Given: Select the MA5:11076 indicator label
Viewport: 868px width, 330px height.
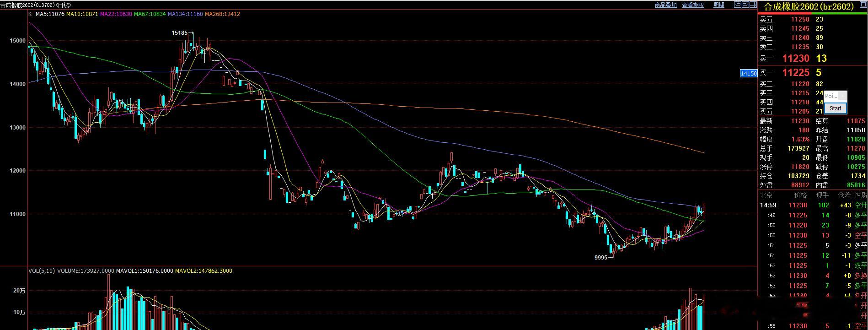Looking at the screenshot, I should (49, 14).
